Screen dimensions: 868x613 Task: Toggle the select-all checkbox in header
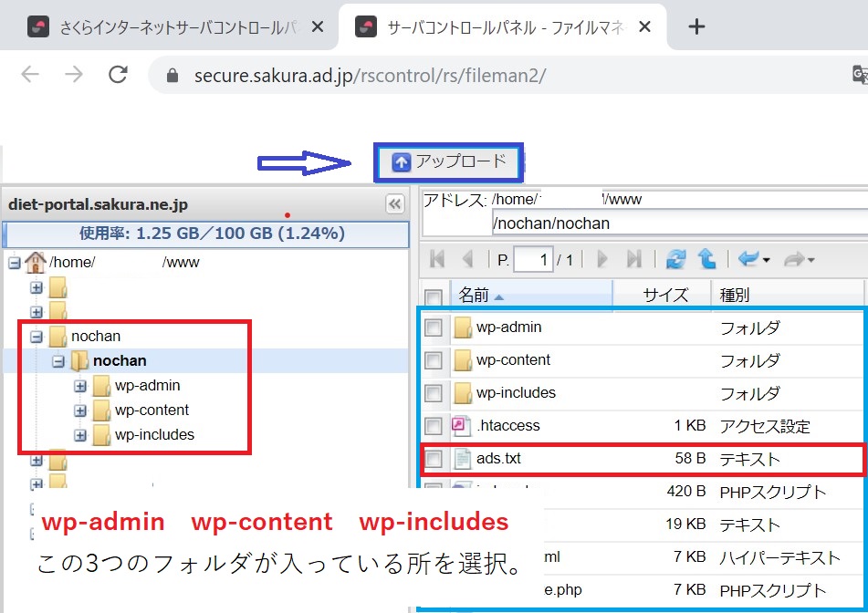[x=434, y=296]
